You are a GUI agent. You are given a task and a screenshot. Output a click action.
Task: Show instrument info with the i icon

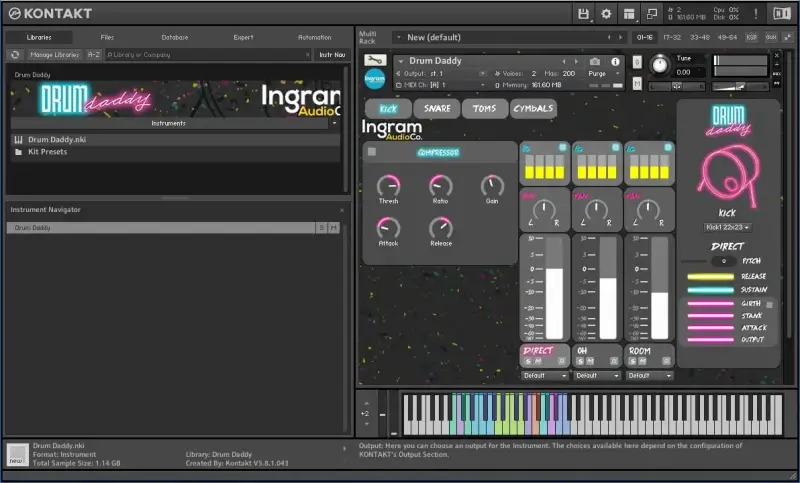(x=615, y=61)
